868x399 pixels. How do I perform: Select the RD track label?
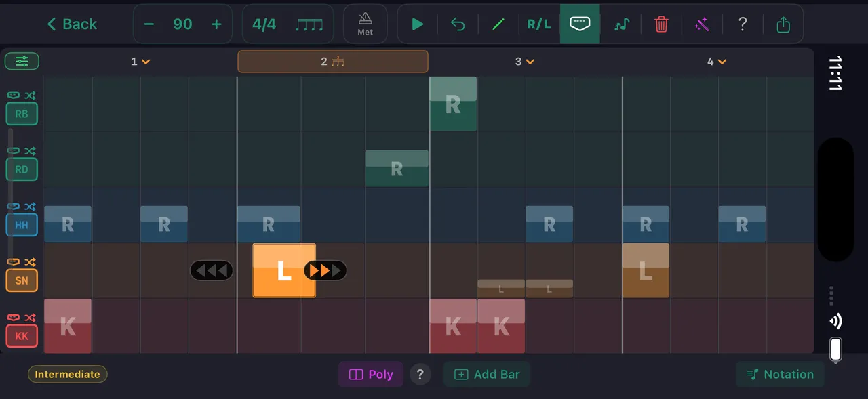[22, 169]
